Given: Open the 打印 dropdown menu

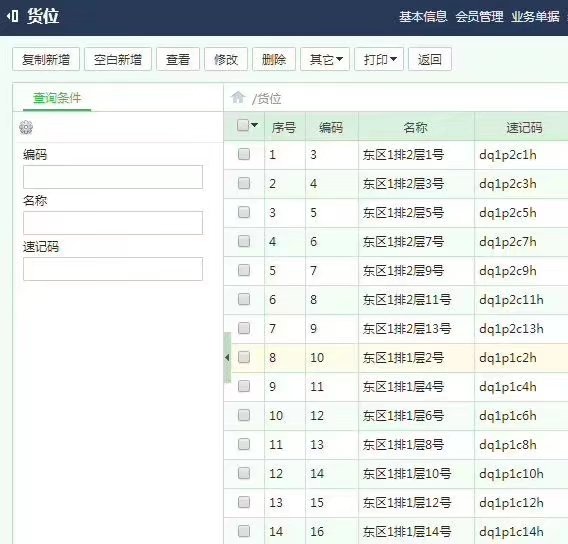Looking at the screenshot, I should pos(379,59).
